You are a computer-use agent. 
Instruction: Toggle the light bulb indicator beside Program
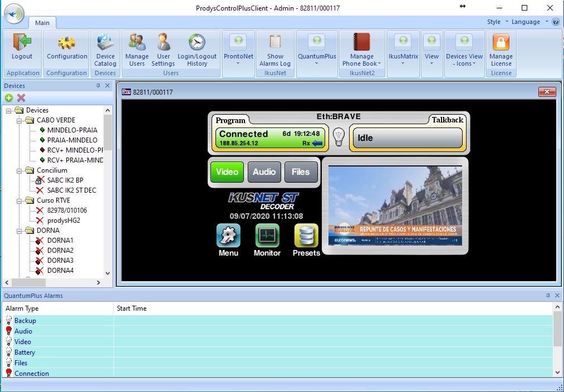[339, 137]
